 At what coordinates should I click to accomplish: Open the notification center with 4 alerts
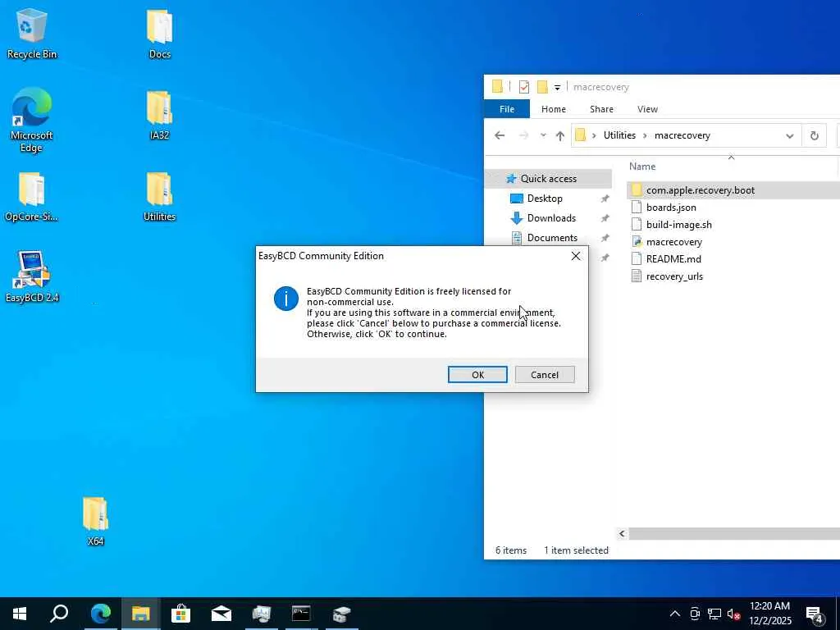815,615
